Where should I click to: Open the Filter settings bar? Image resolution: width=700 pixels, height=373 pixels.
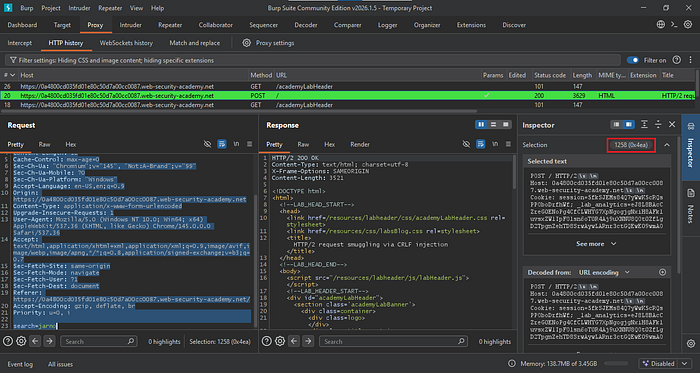312,60
